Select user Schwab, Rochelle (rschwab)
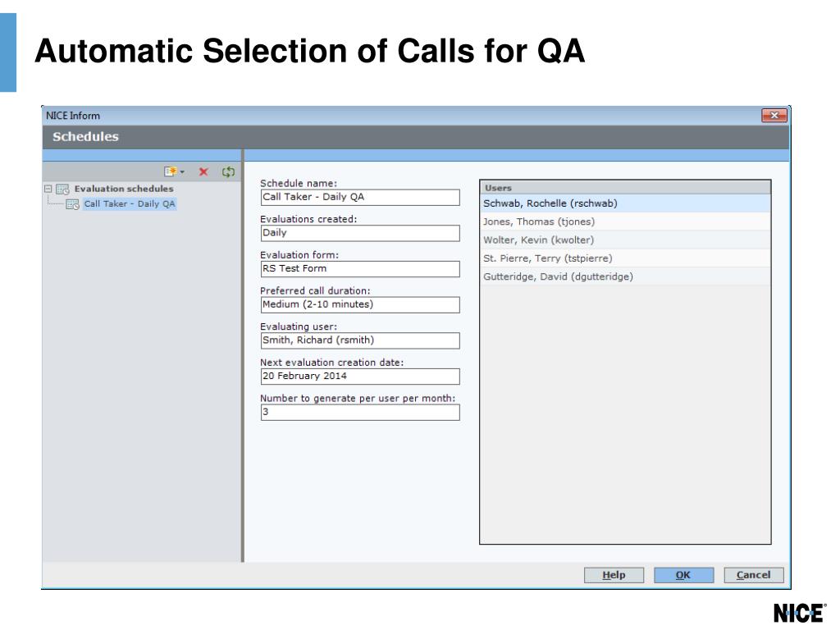Image resolution: width=840 pixels, height=630 pixels. (625, 203)
